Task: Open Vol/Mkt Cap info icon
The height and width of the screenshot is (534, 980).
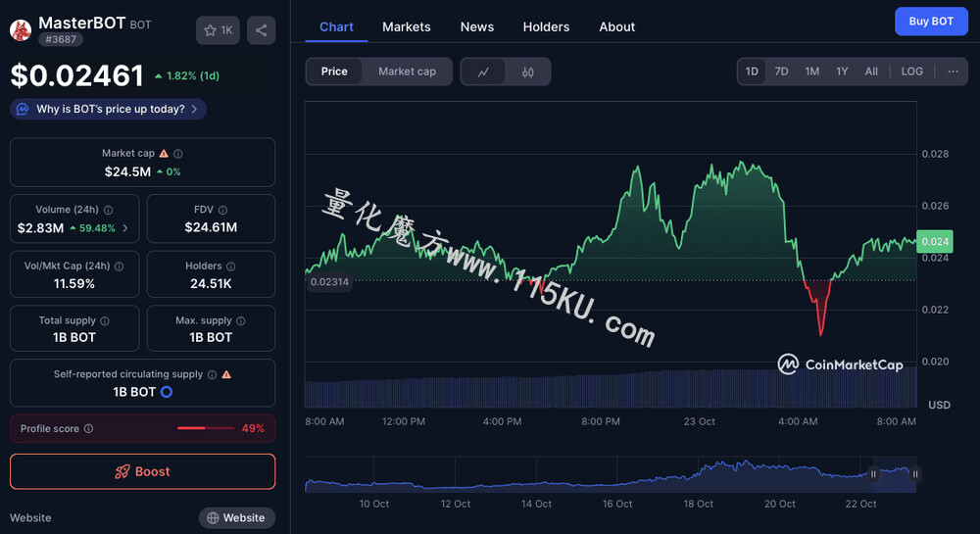Action: tap(119, 267)
